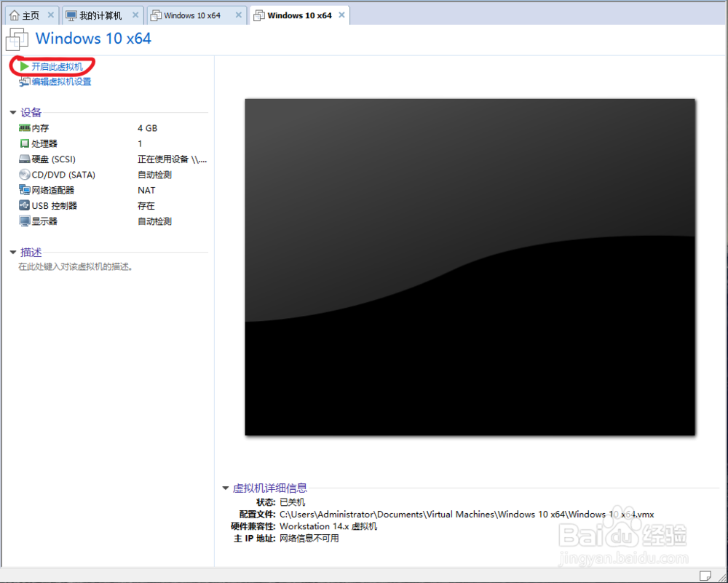Viewport: 728px width, 583px height.
Task: Click the large VM icon beside the Windows 10 x64 title
Action: [17, 39]
